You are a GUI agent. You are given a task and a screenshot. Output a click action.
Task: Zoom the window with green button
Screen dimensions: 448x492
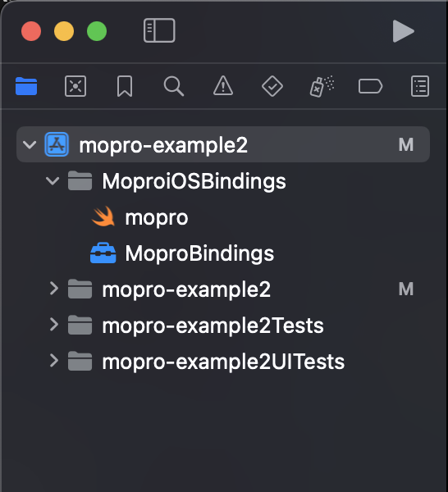[x=97, y=31]
